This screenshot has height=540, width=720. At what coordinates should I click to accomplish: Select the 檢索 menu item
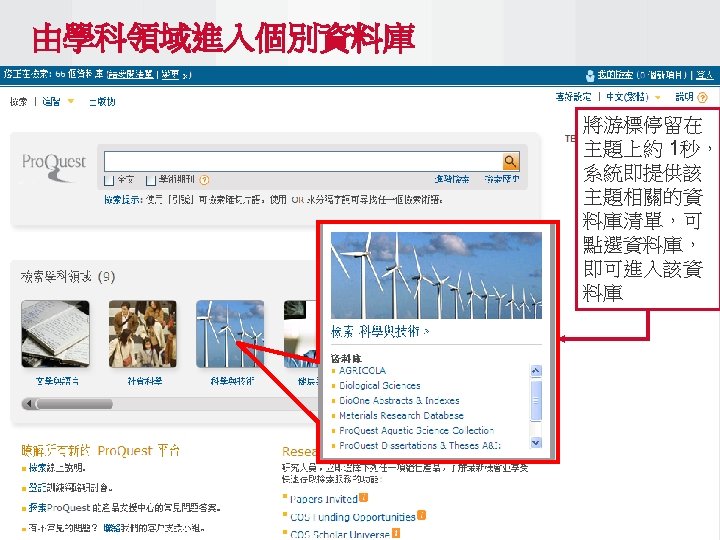coord(18,101)
